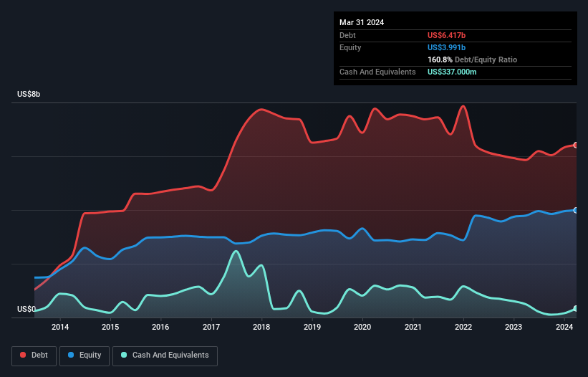Select the red Debt endpoint marker at 2024
The image size is (588, 377).
pos(576,145)
